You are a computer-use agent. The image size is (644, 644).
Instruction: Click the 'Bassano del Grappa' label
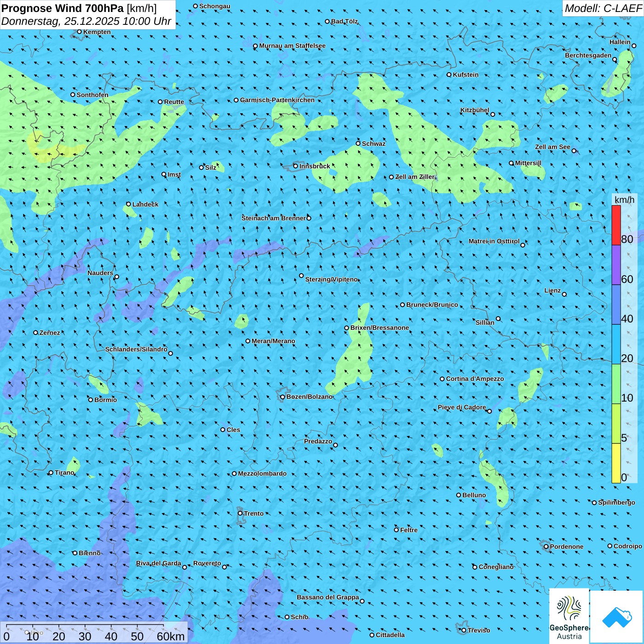point(328,597)
